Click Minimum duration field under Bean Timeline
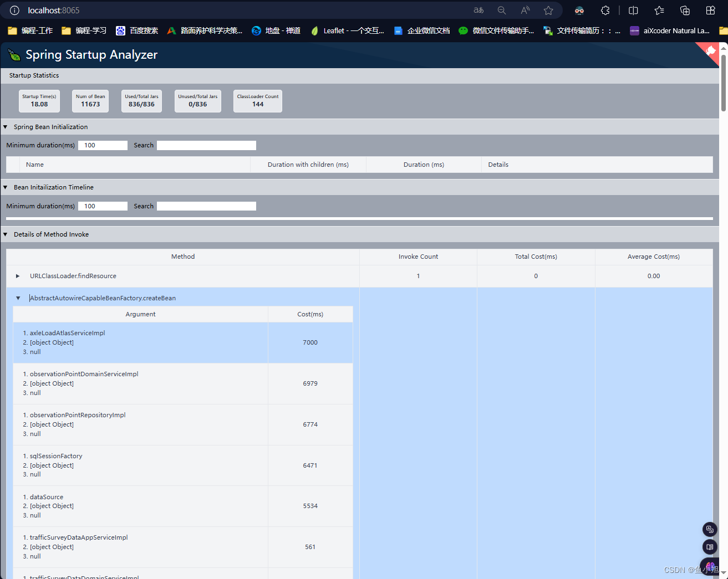728x579 pixels. click(103, 206)
